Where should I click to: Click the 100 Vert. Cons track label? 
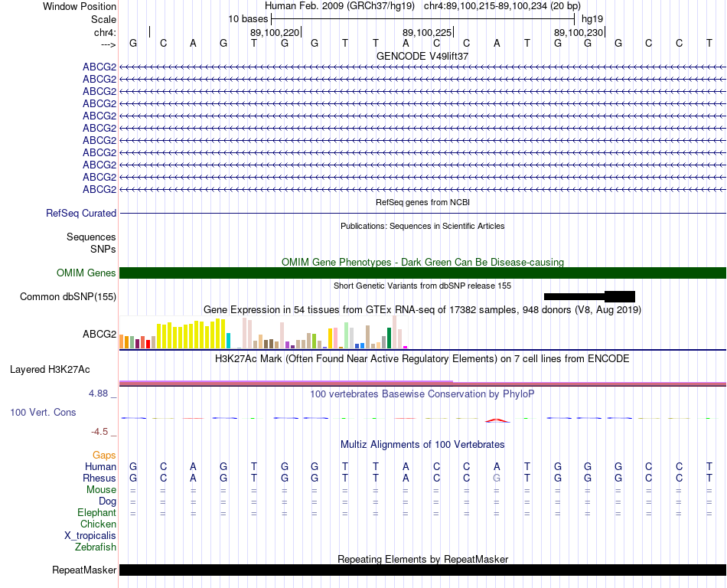(x=43, y=412)
